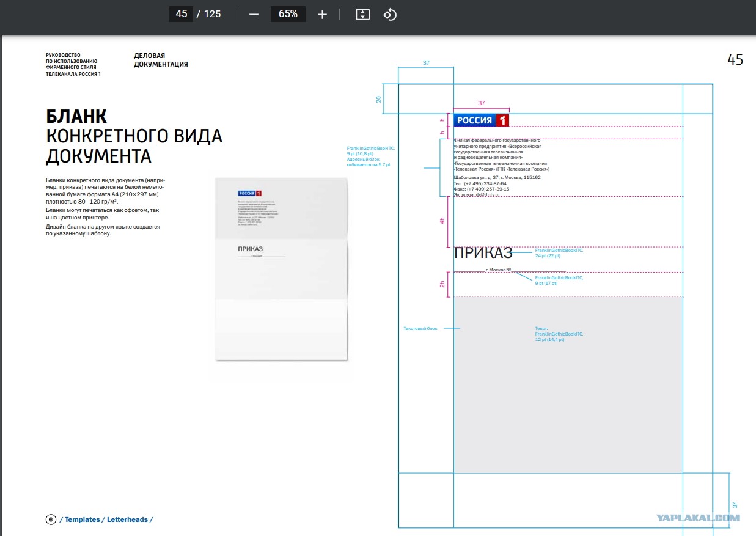This screenshot has height=536, width=756.
Task: Click the heading БЛАНК
Action: [76, 116]
